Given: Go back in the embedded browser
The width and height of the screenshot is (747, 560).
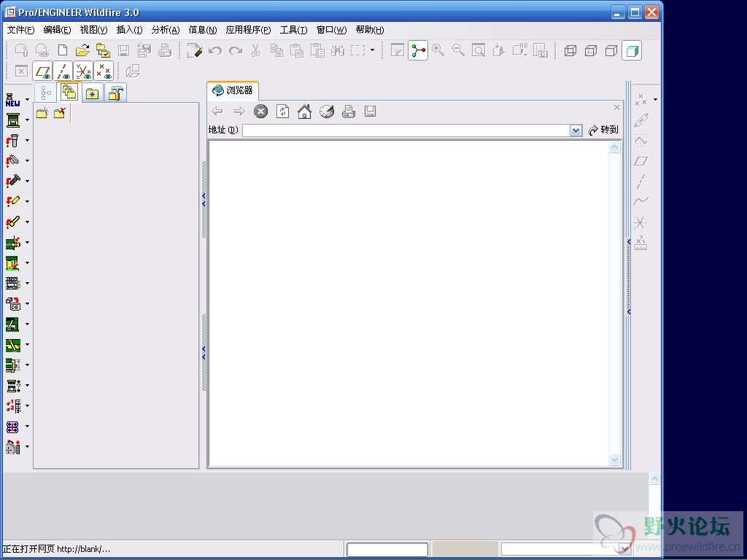Looking at the screenshot, I should [217, 112].
